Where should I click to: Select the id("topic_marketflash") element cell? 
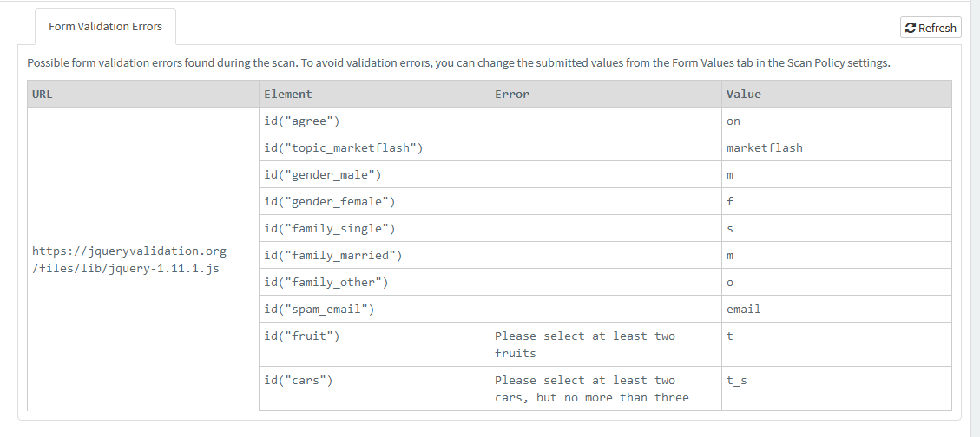tap(343, 147)
